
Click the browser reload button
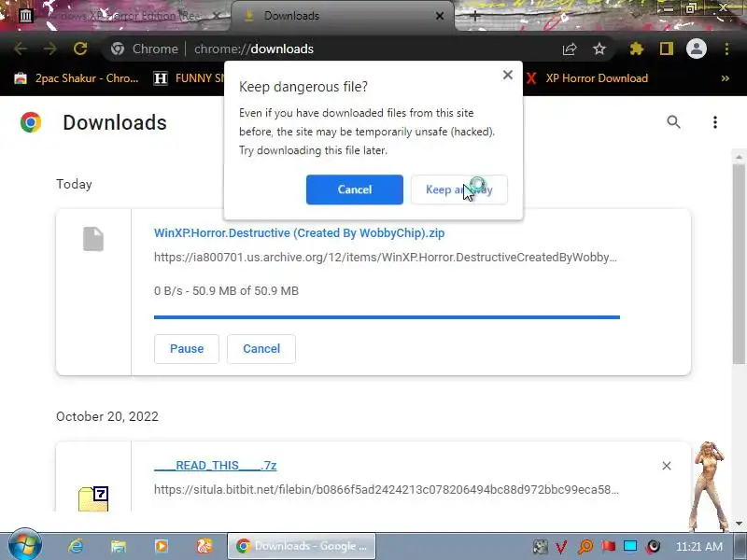pos(80,49)
